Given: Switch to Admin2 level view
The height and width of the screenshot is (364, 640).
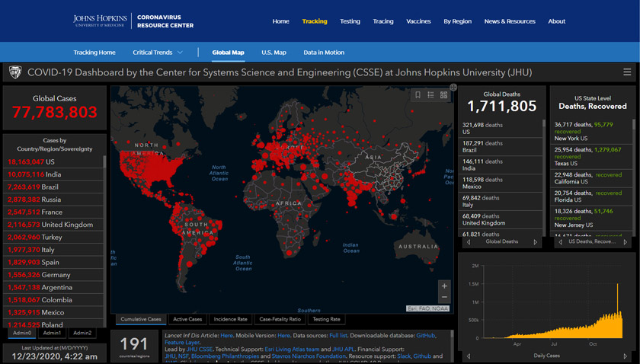Looking at the screenshot, I should [x=82, y=333].
